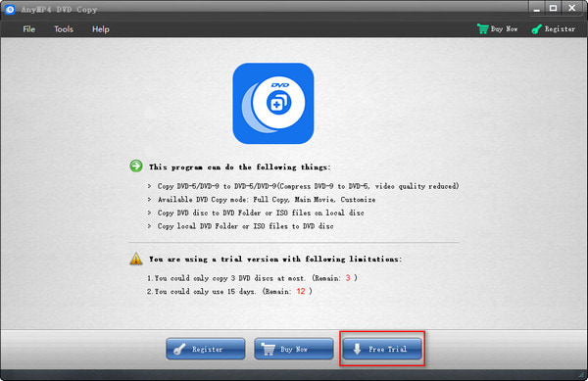Open the Help menu

pyautogui.click(x=101, y=29)
